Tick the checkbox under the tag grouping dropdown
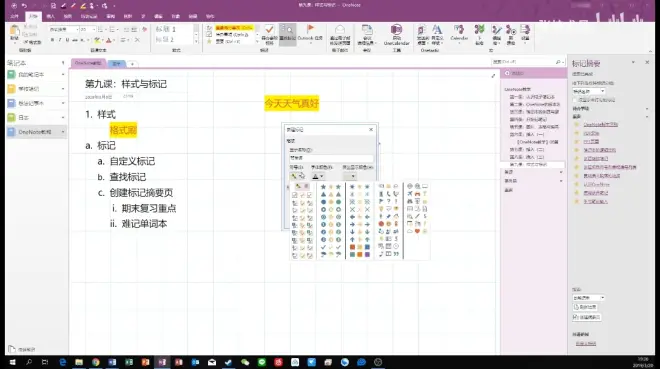The image size is (660, 369). pyautogui.click(x=575, y=100)
